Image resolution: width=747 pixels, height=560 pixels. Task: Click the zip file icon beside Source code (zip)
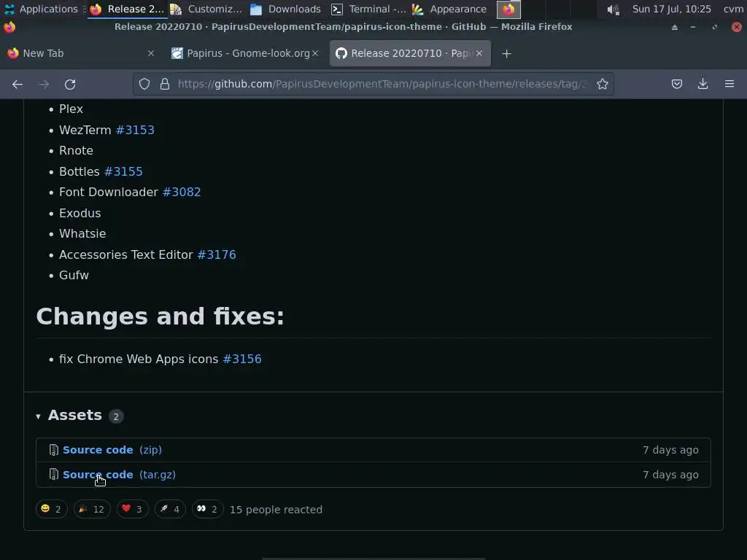click(x=53, y=450)
